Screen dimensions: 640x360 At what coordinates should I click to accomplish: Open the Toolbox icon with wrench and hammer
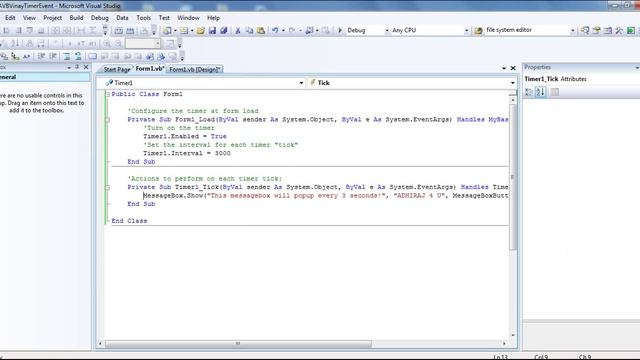[619, 30]
